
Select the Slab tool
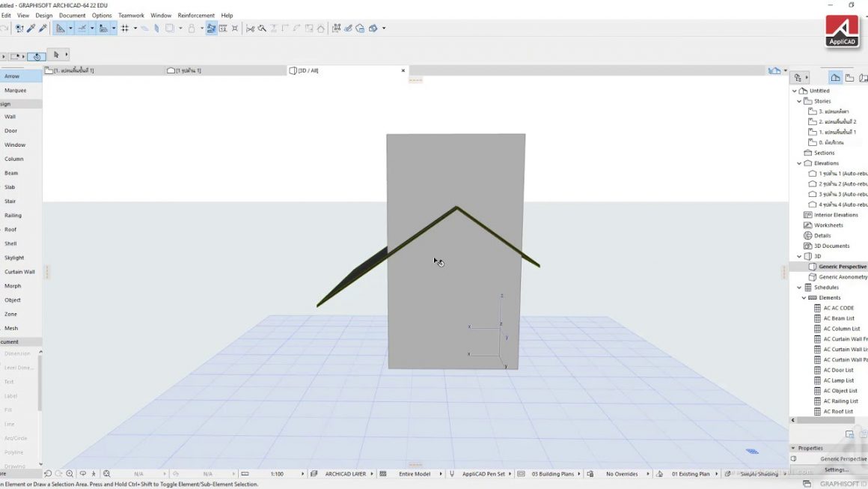coord(10,187)
